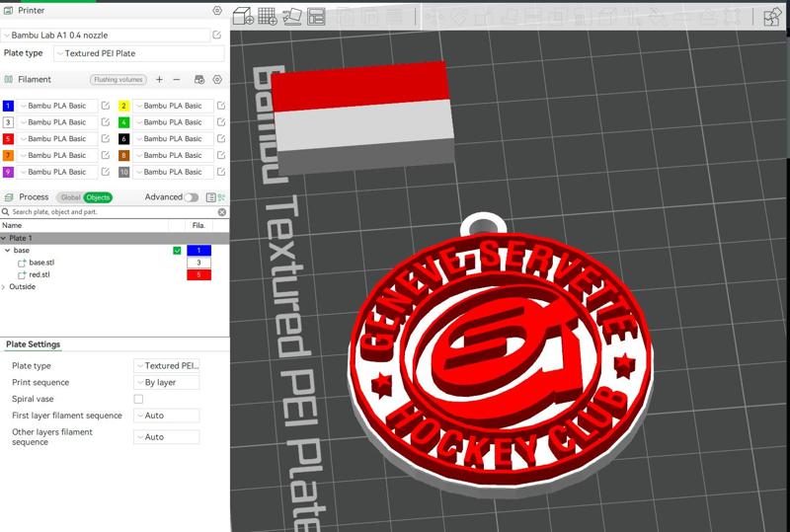The image size is (790, 532).
Task: Open Print sequence By layer dropdown
Action: coord(167,382)
